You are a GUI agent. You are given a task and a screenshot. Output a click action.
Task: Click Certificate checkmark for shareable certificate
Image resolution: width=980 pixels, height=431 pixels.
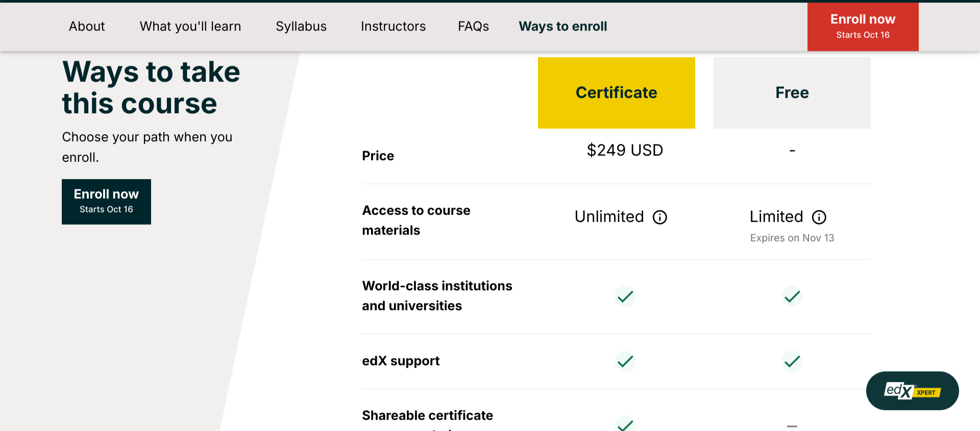pyautogui.click(x=625, y=424)
